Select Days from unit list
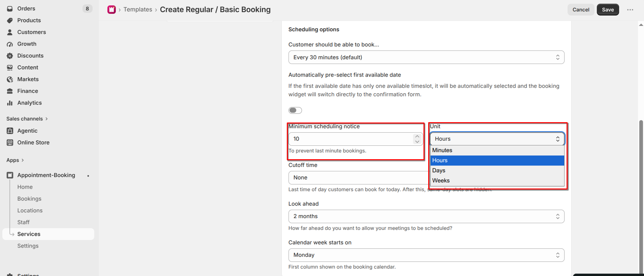Screen dimensions: 644x276 coord(497,170)
